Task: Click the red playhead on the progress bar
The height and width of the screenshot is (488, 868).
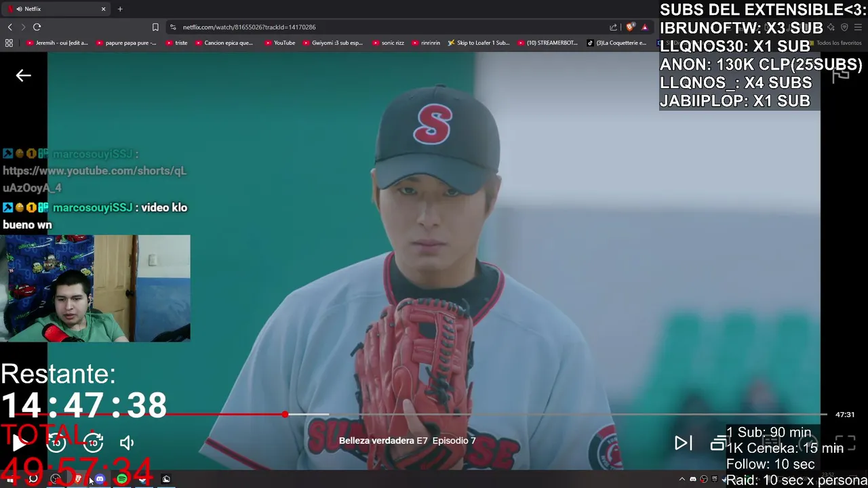Action: 285,414
